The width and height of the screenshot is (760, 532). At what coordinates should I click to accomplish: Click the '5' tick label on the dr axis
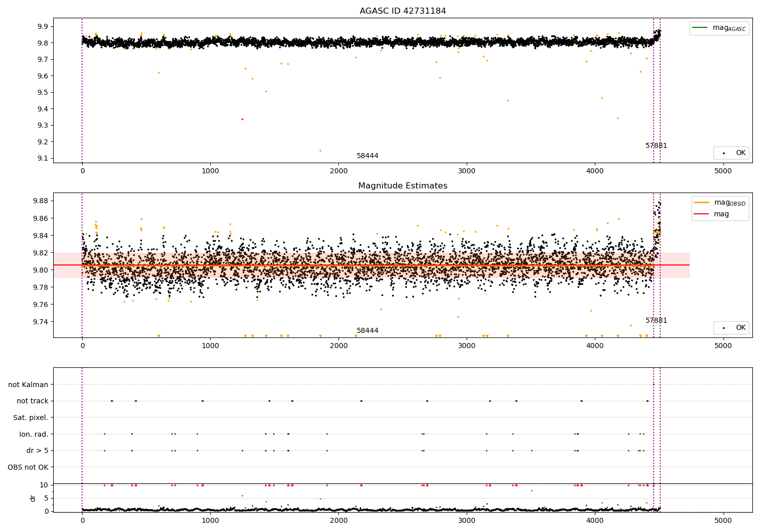[46, 498]
